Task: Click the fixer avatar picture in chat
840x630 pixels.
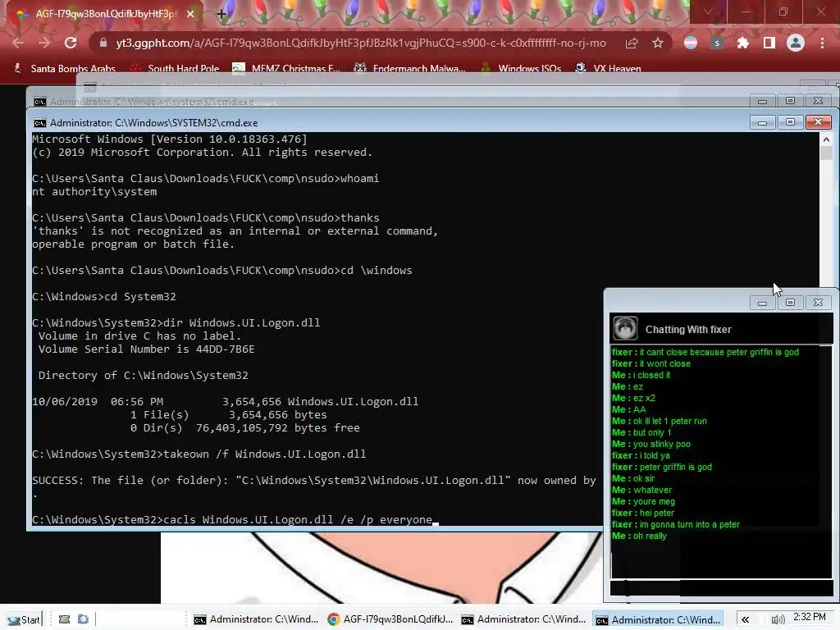Action: tap(624, 328)
